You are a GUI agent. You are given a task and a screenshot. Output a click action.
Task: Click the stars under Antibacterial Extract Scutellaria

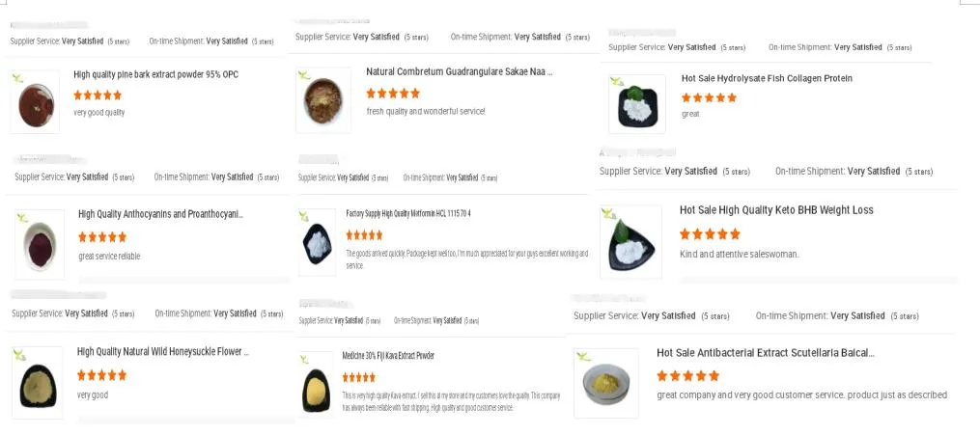point(687,376)
